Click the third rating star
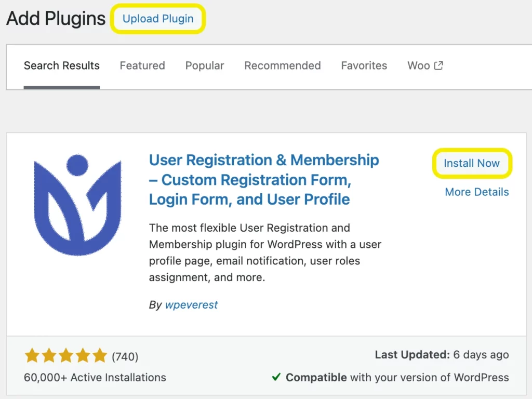Image resolution: width=532 pixels, height=399 pixels. pyautogui.click(x=66, y=355)
